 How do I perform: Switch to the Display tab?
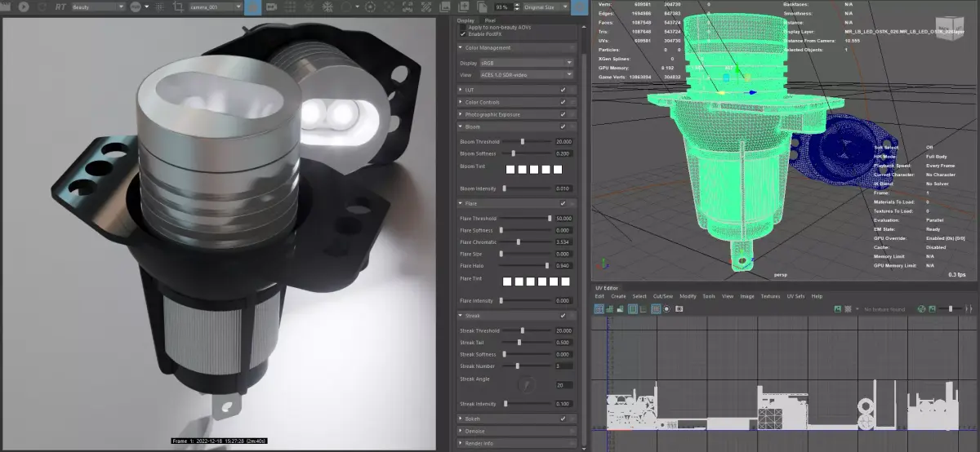(x=465, y=20)
